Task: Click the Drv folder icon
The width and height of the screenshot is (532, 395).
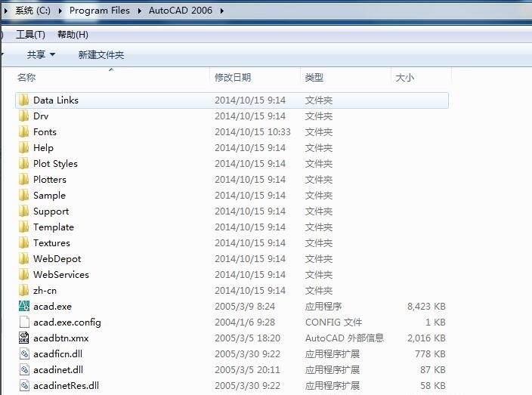Action: pos(23,116)
